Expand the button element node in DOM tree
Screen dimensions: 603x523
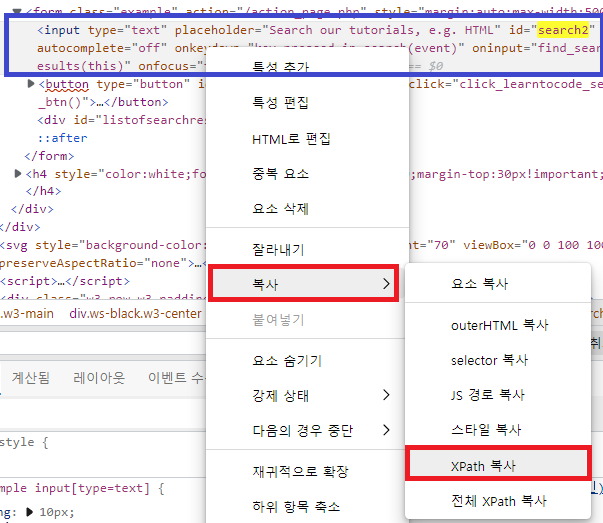31,83
